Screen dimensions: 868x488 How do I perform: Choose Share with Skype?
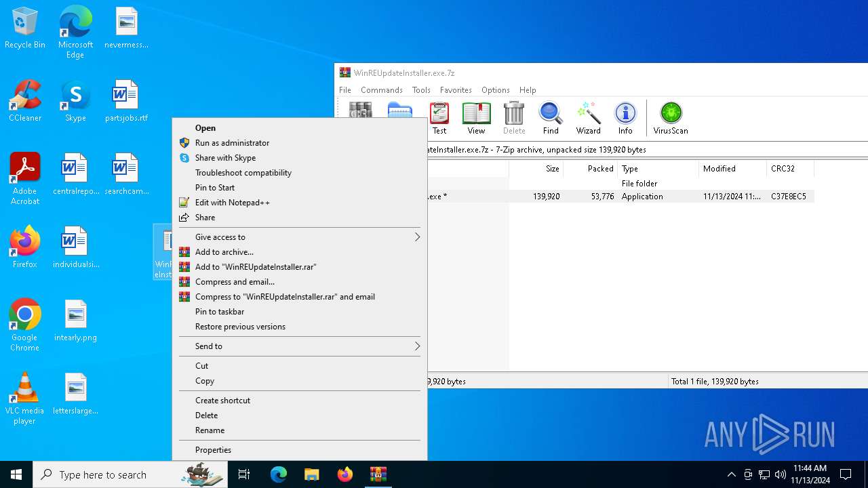point(300,158)
